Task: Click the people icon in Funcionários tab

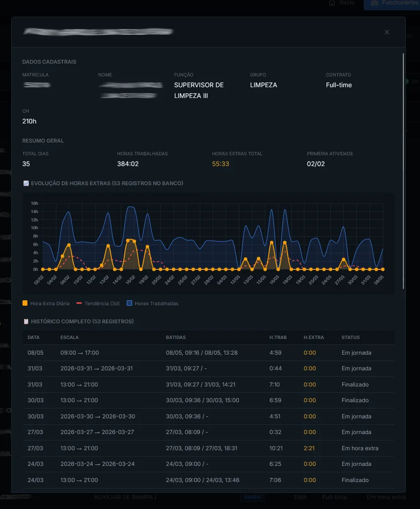Action: pyautogui.click(x=374, y=3)
